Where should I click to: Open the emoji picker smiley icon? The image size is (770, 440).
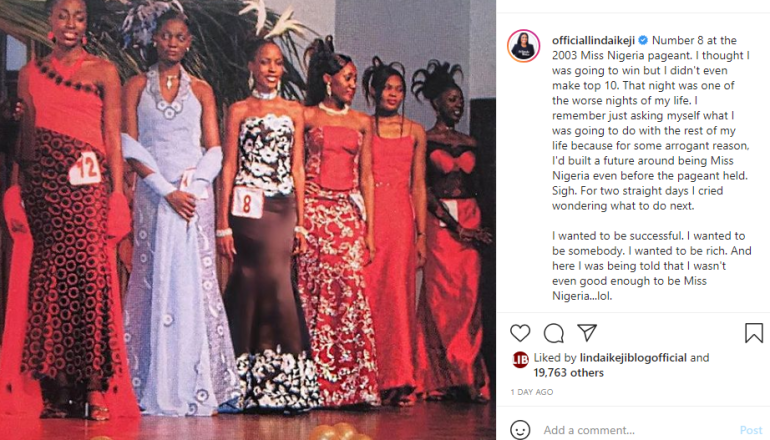[520, 430]
